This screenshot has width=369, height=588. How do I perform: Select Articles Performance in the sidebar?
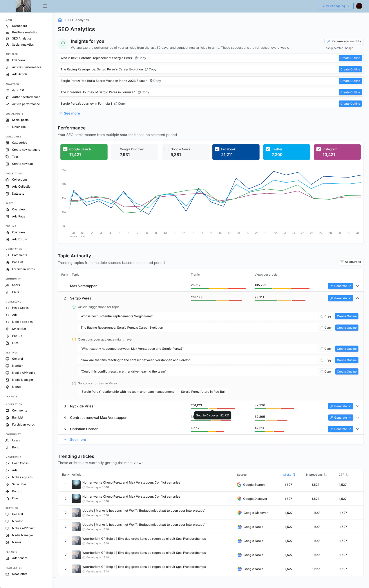pyautogui.click(x=27, y=67)
